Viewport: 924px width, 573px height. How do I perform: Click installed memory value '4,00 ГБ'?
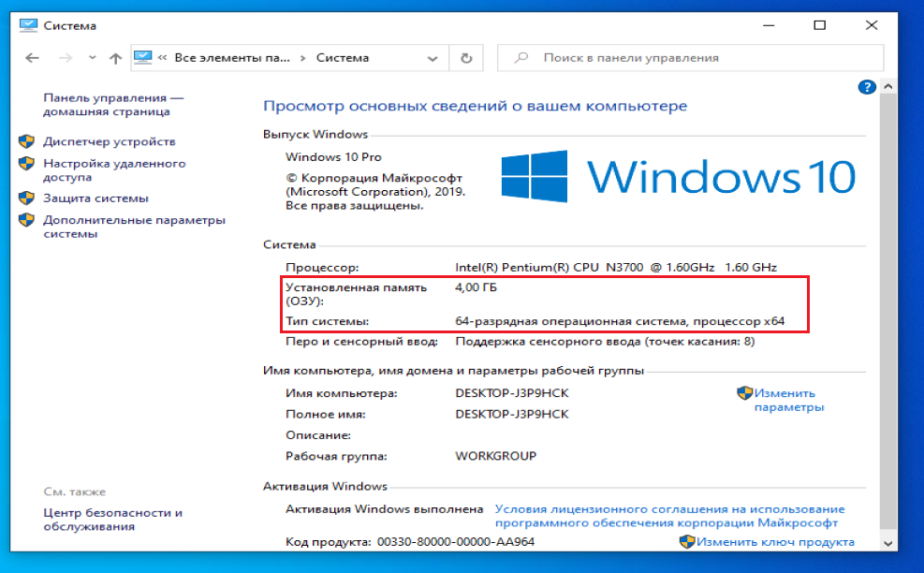(x=477, y=287)
